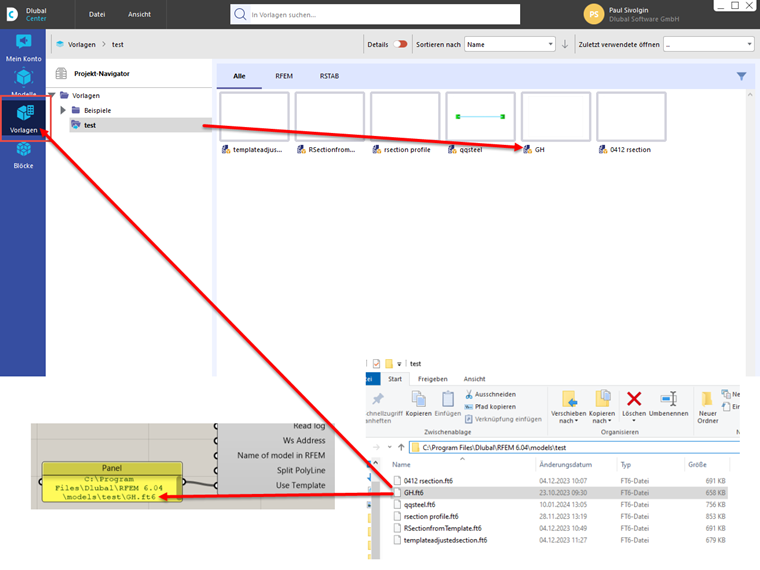Click Vorlagen in the breadcrumb

pyautogui.click(x=81, y=44)
